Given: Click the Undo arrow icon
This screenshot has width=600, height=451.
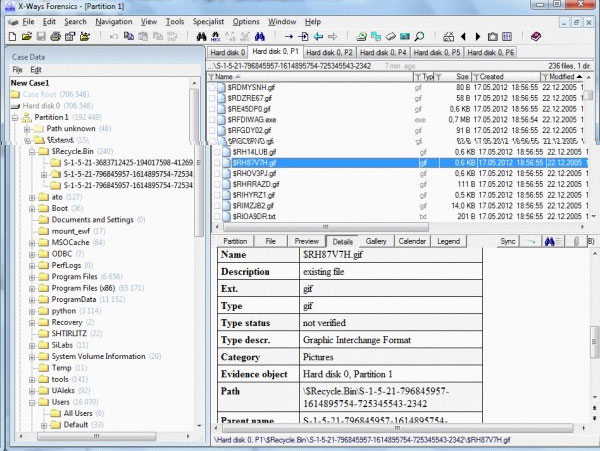Looking at the screenshot, I should click(114, 37).
